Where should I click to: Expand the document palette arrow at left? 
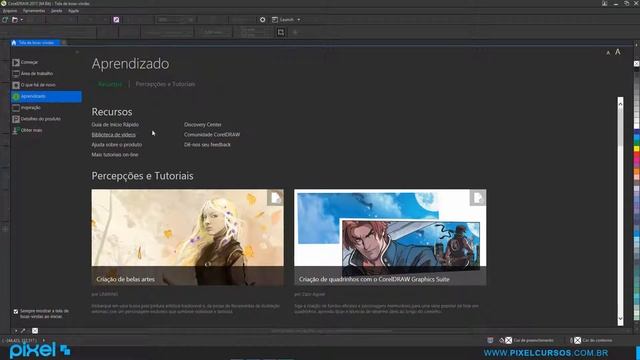coord(16,331)
